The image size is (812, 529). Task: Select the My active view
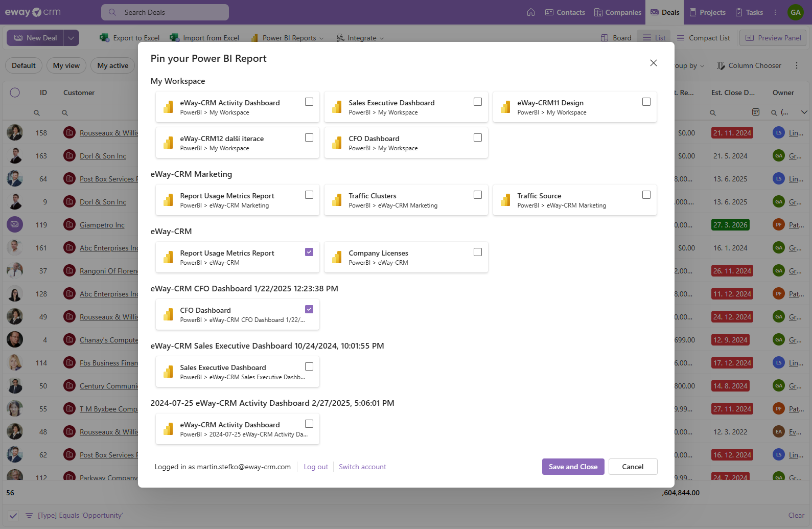112,65
